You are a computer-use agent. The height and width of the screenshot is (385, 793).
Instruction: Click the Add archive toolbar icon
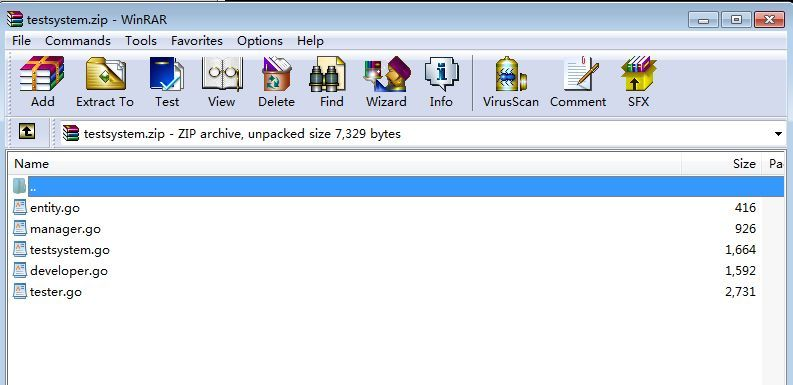tap(42, 74)
